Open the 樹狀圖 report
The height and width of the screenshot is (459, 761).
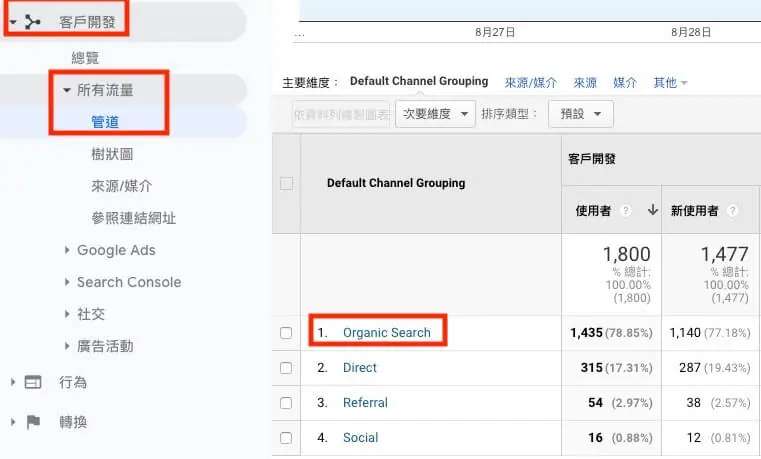112,154
